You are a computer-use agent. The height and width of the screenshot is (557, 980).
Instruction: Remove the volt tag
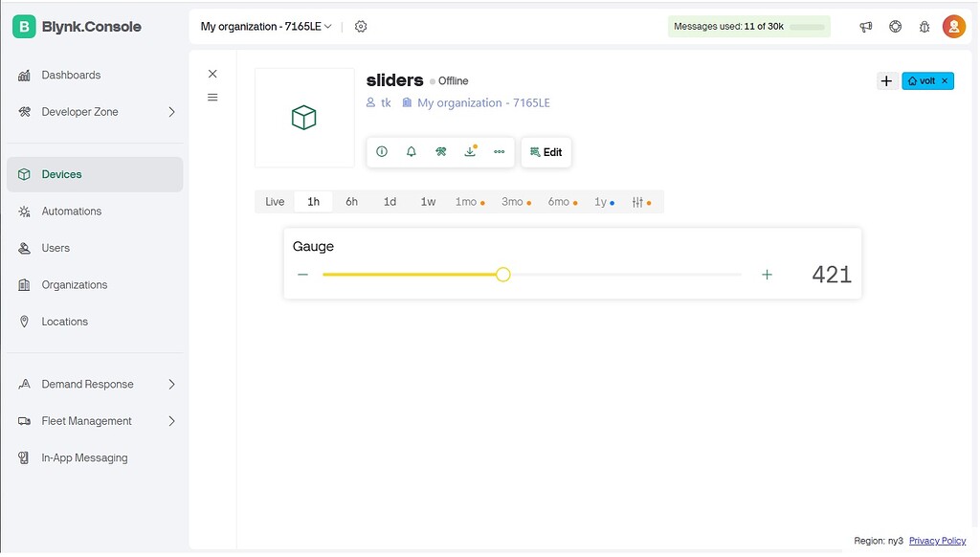947,80
